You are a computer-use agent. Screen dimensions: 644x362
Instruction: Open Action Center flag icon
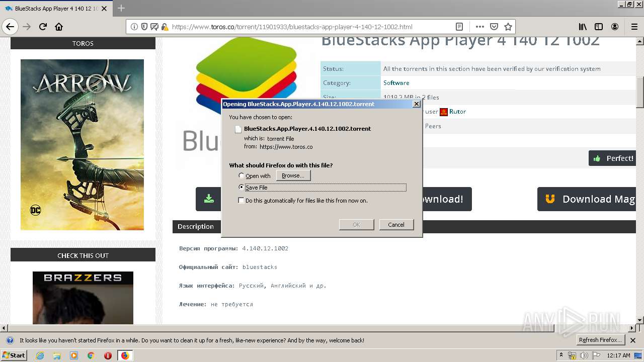(595, 355)
